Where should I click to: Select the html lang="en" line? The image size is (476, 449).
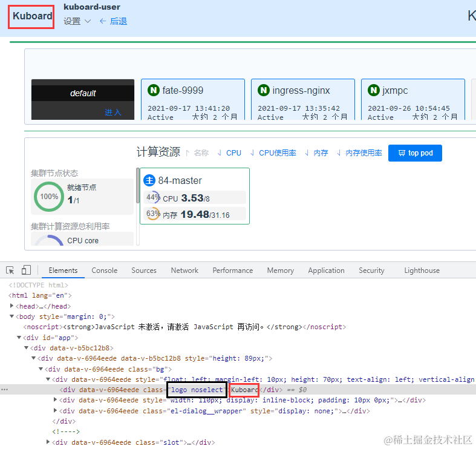pyautogui.click(x=40, y=295)
